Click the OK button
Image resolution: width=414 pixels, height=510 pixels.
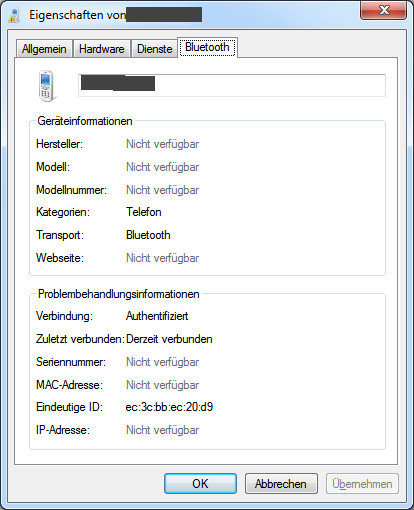(x=200, y=484)
